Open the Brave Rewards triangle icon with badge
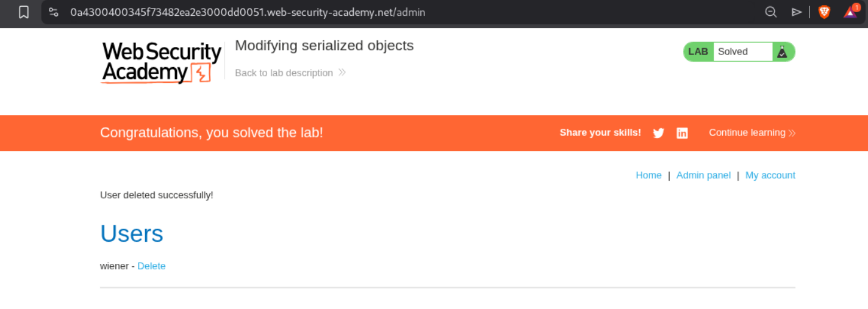Viewport: 868px width, 309px height. (x=850, y=12)
